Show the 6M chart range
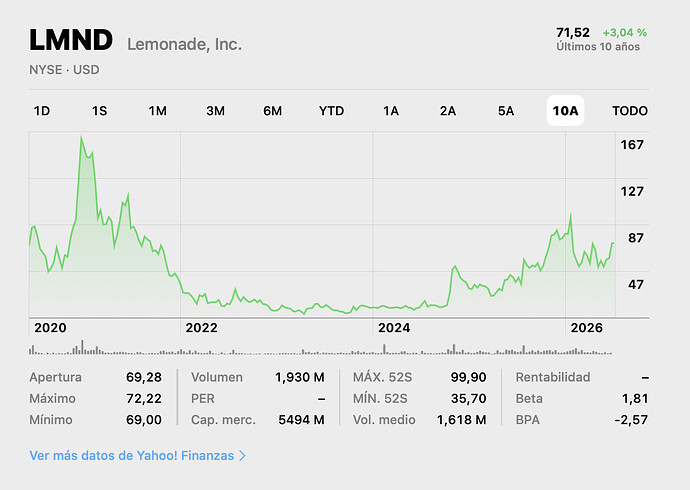 (x=273, y=111)
